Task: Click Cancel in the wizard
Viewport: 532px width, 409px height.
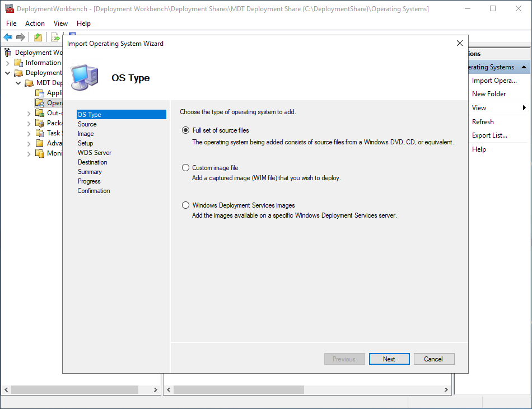Action: point(434,359)
